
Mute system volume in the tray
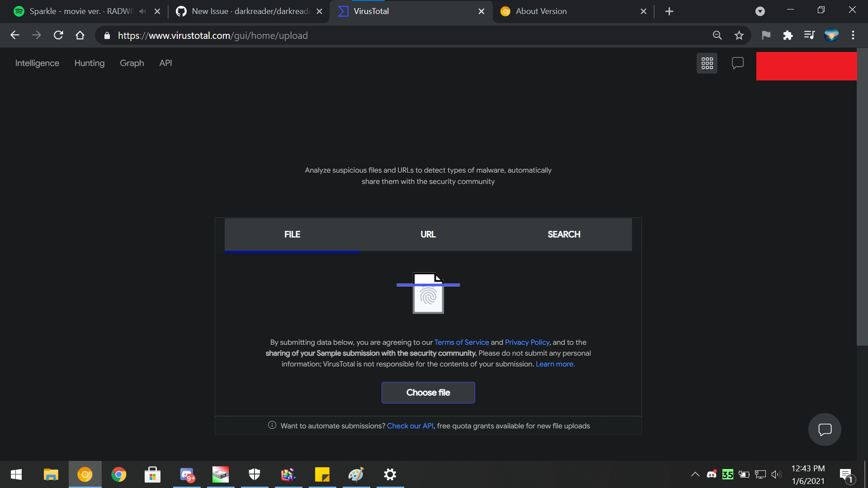[777, 474]
